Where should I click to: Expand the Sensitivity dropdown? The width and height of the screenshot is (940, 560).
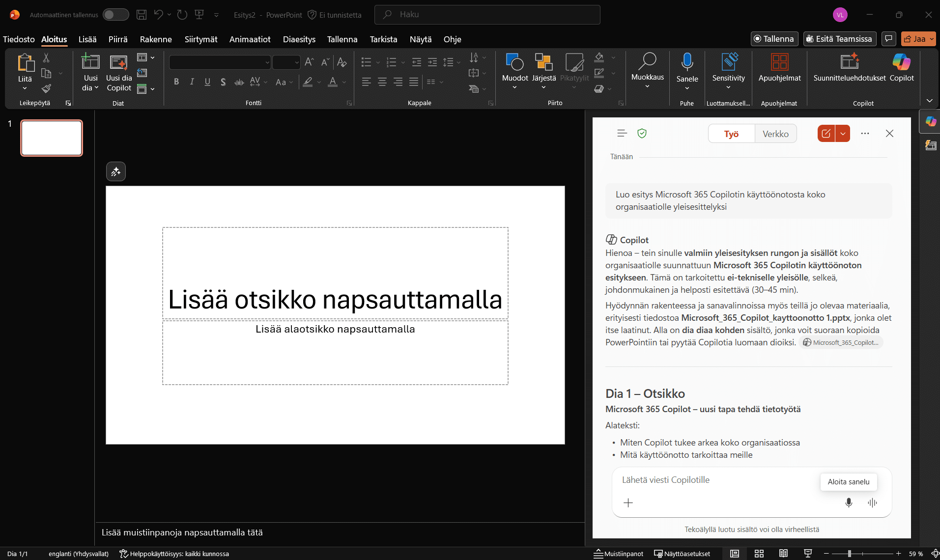pyautogui.click(x=728, y=87)
